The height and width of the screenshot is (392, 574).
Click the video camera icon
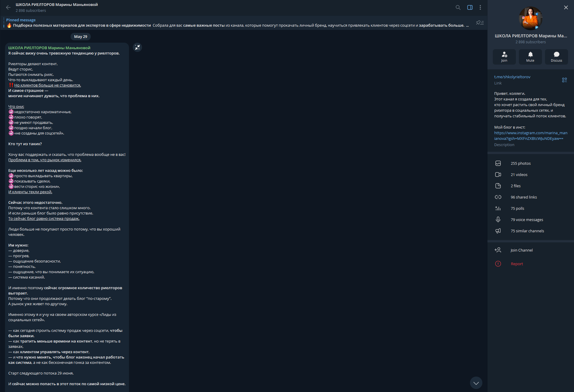tap(498, 175)
